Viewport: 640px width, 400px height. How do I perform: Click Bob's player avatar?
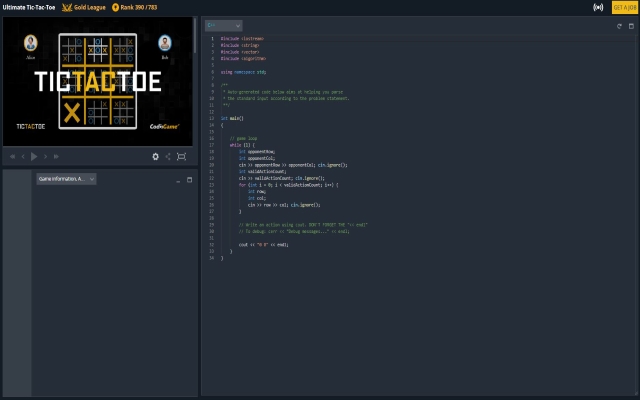[165, 43]
